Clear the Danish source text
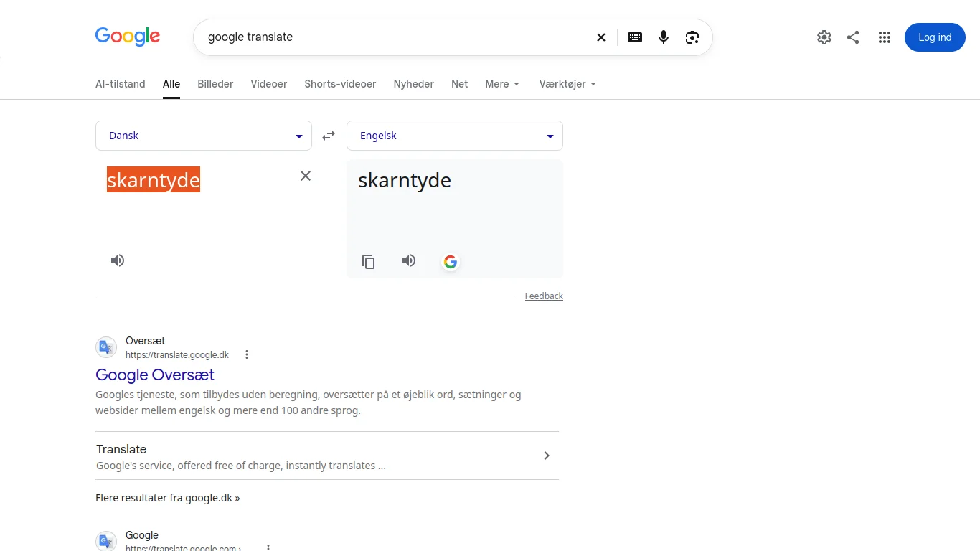 [x=306, y=176]
